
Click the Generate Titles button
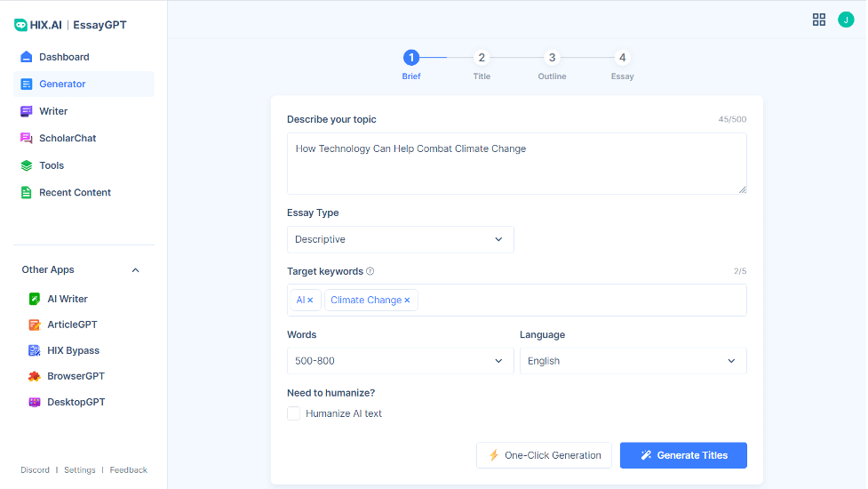click(683, 455)
